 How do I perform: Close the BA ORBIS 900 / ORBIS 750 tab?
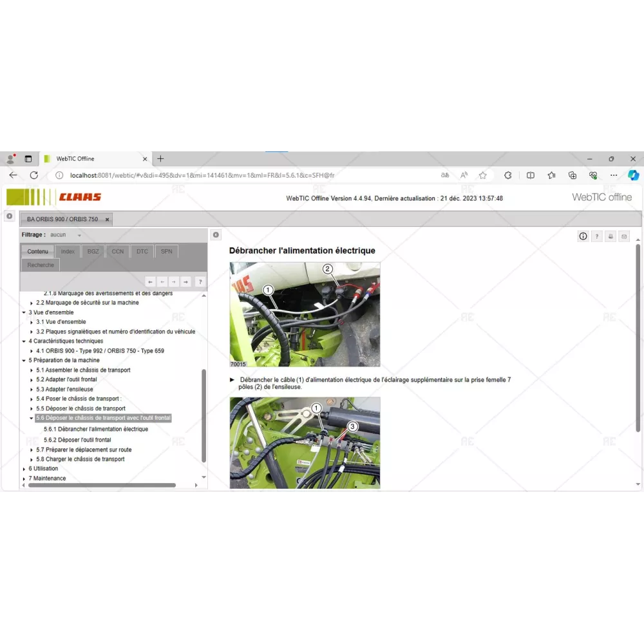click(108, 220)
